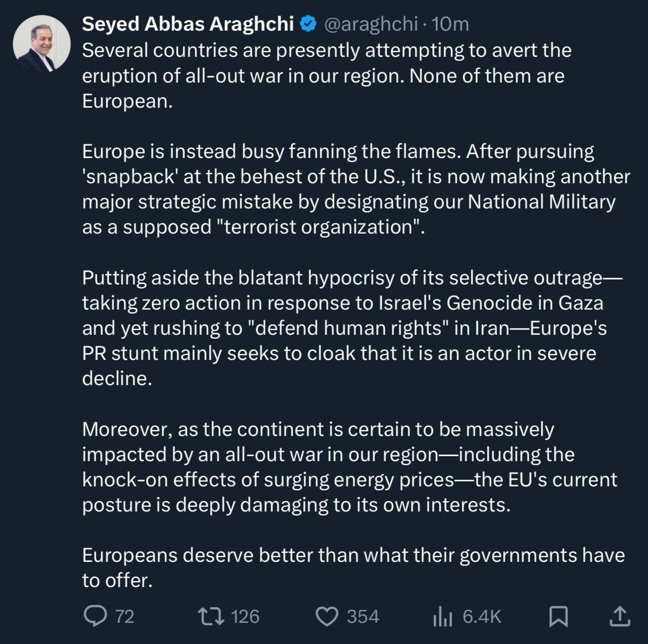Click the paragraph starting "Moreover, as the continent"
The width and height of the screenshot is (648, 644).
(x=349, y=467)
